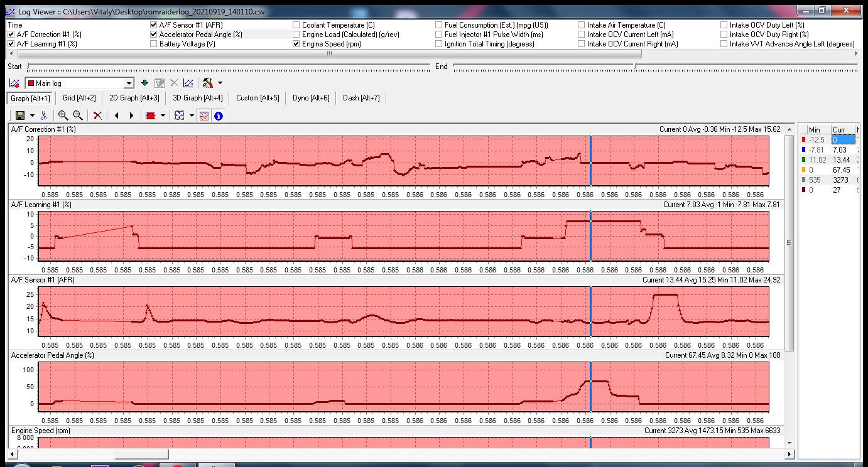868x467 pixels.
Task: Switch to 3D Graph [Alt+4] tab
Action: (198, 98)
